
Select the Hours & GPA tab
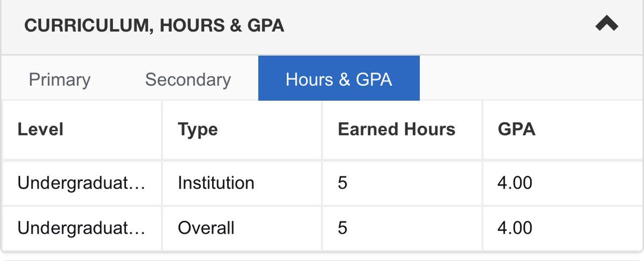(339, 78)
